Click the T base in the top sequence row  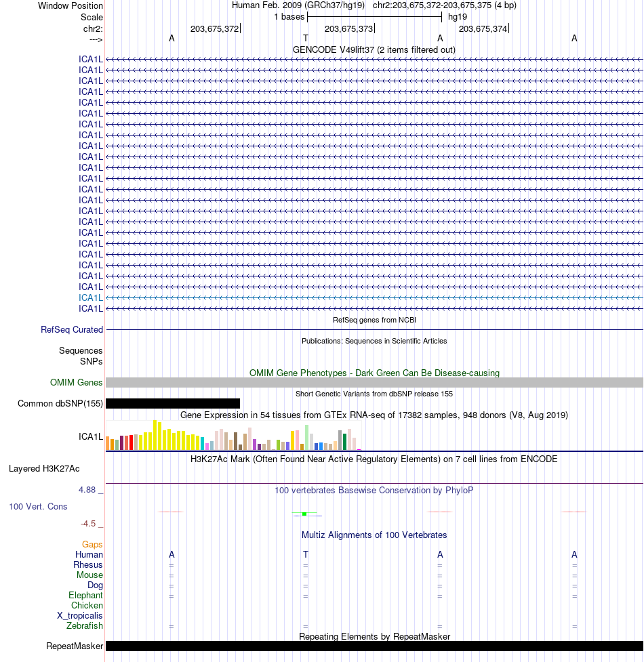coord(306,39)
